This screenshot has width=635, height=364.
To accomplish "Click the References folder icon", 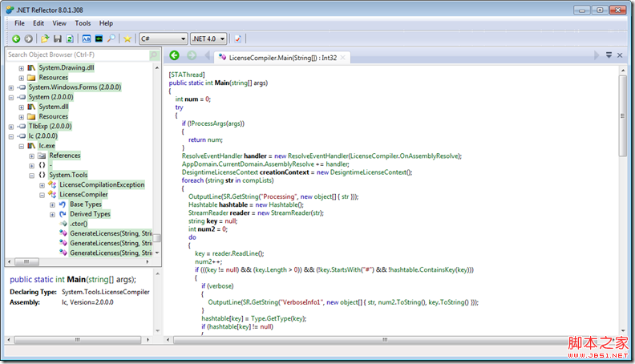I will pos(42,156).
